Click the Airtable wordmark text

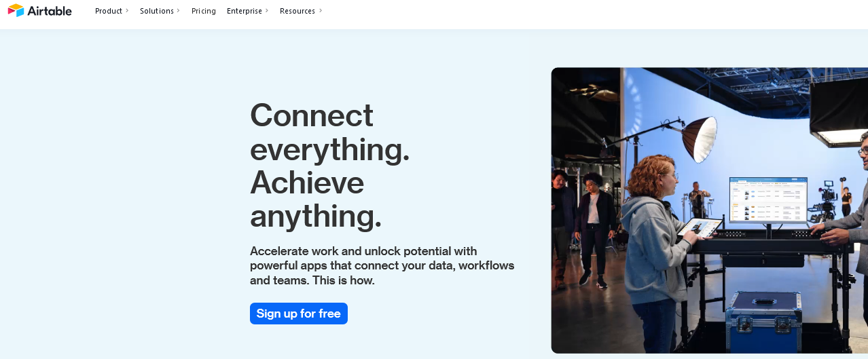[x=50, y=11]
